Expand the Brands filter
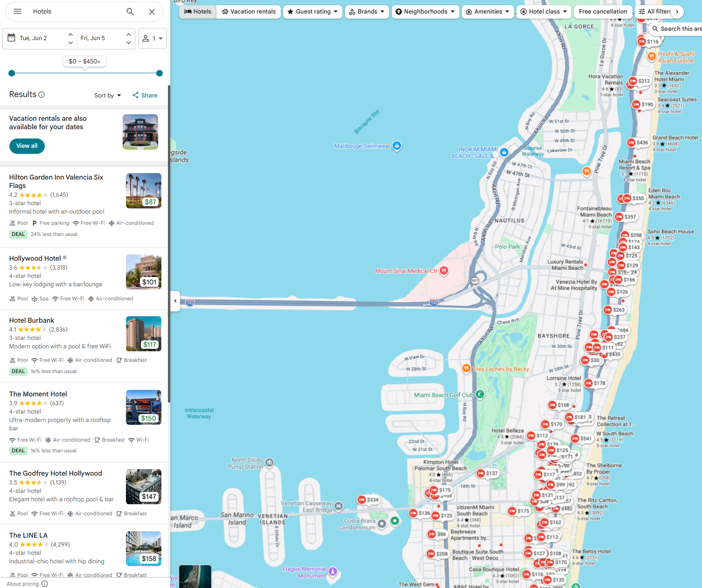Screen dimensions: 702x588 [367, 12]
